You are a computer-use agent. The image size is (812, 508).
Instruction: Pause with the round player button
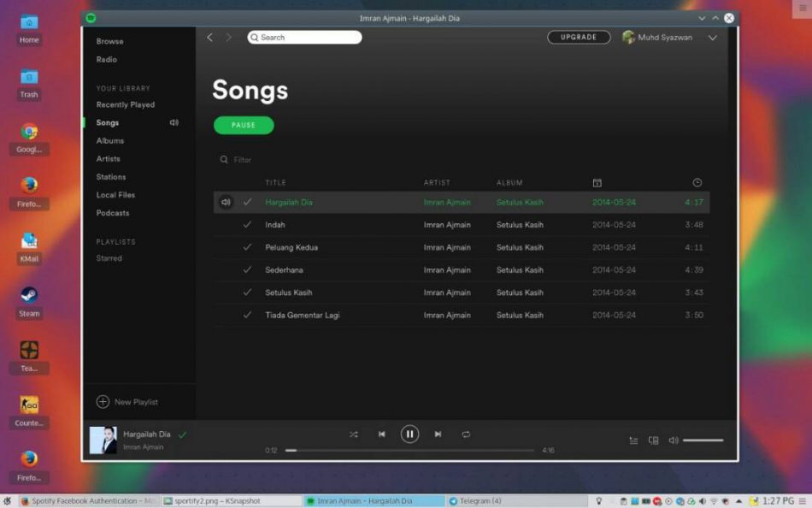point(409,434)
